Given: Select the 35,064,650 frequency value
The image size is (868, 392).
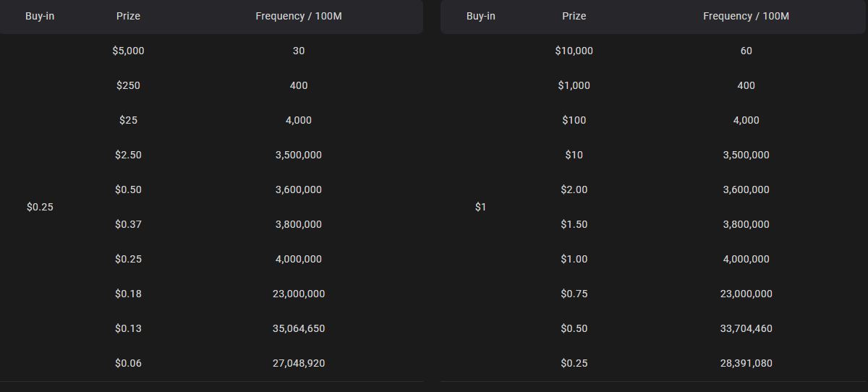Looking at the screenshot, I should 299,328.
